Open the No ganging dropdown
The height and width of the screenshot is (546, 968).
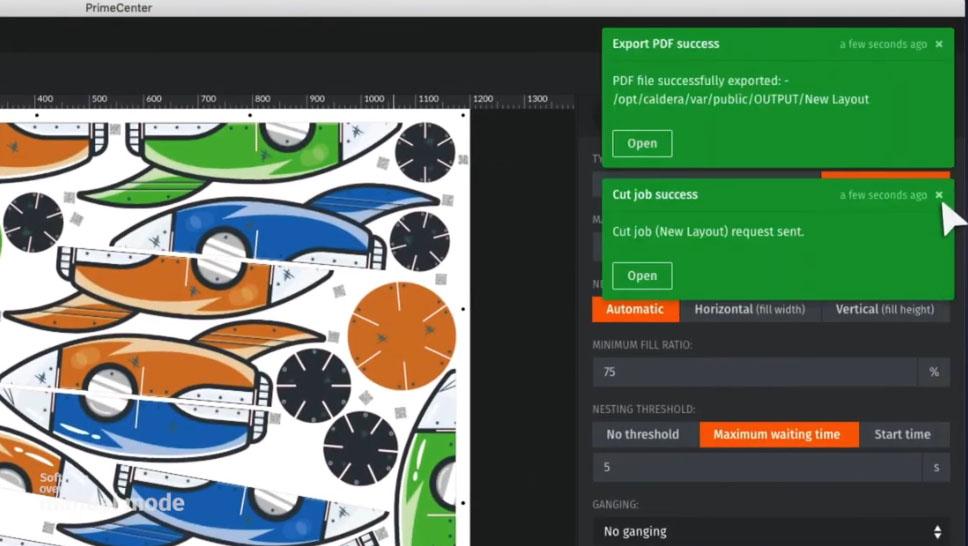tap(771, 531)
